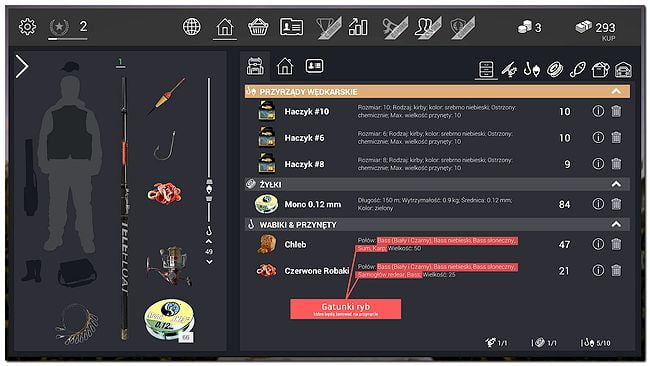Image resolution: width=650 pixels, height=366 pixels.
Task: Delete Chleb bait
Action: [616, 244]
